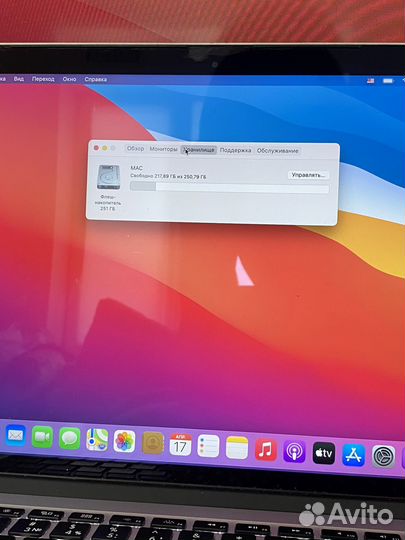
Task: Open Calendar showing 17 in the Dock
Action: tap(180, 445)
